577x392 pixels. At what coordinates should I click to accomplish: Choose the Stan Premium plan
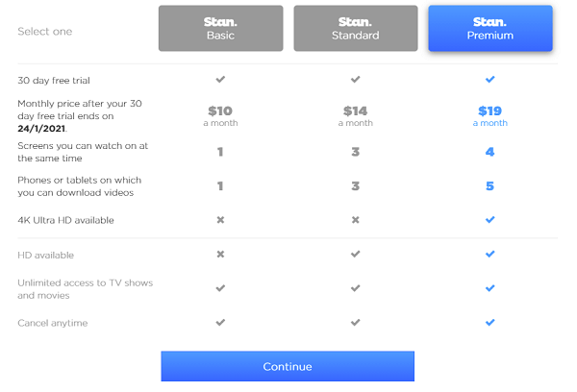pos(490,28)
